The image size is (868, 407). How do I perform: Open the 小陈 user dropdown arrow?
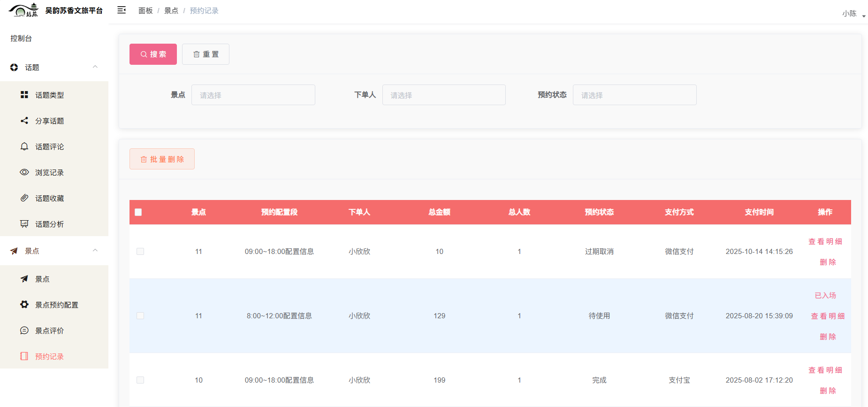864,16
